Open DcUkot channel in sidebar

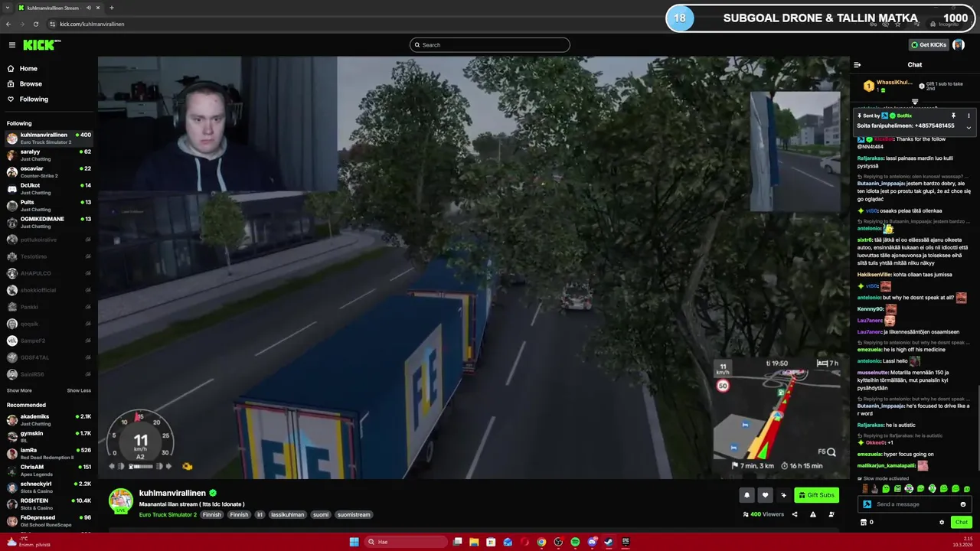point(49,188)
